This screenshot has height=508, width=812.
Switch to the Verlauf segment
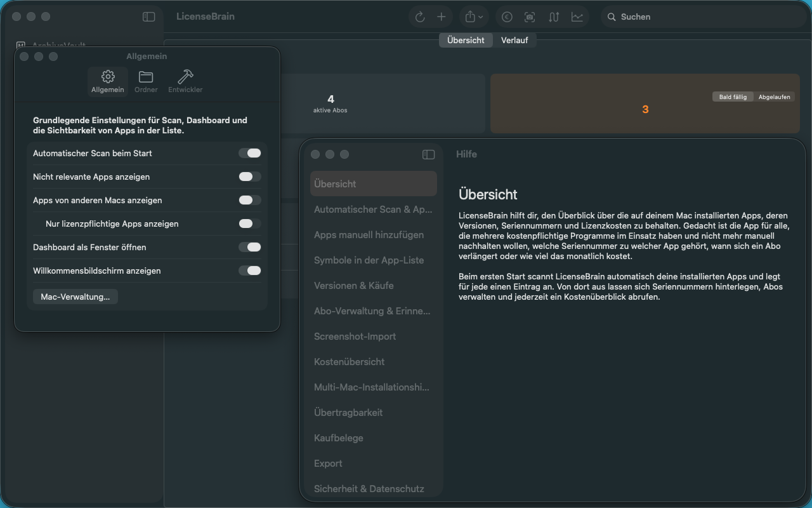coord(514,40)
